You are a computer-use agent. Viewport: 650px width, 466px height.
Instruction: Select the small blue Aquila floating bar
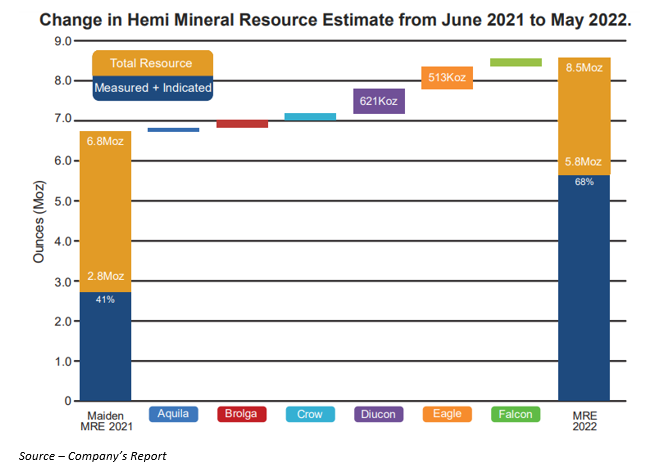coord(173,130)
